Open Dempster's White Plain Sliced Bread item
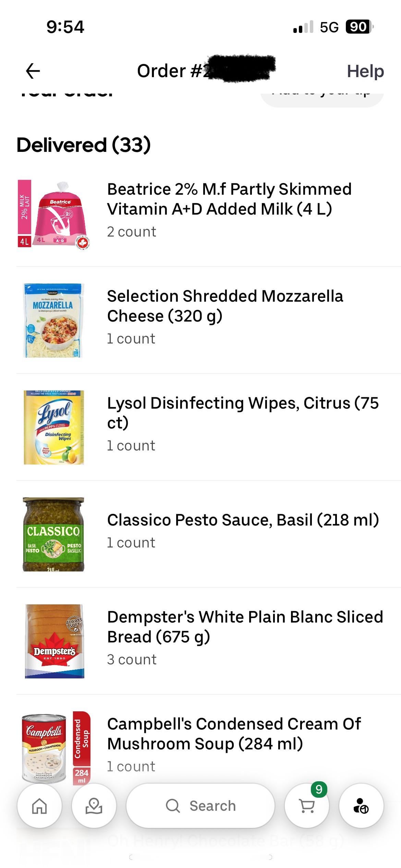 [x=245, y=627]
